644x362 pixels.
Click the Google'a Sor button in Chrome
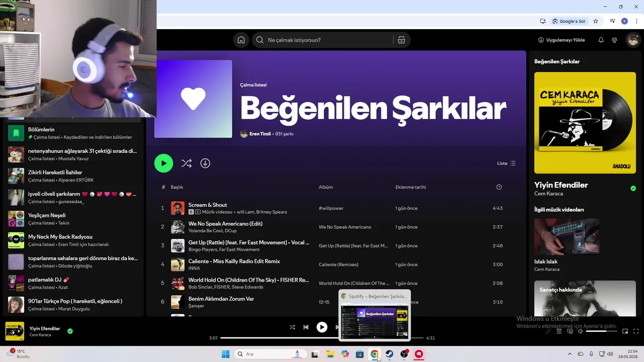[569, 21]
